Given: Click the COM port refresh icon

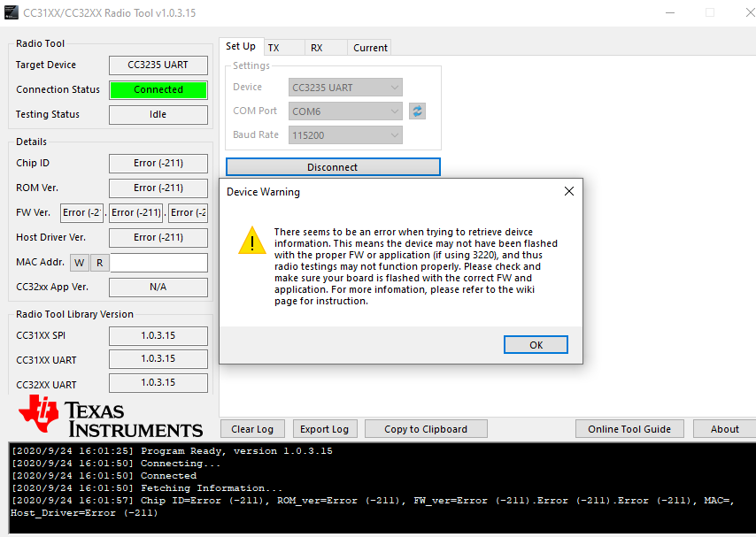Looking at the screenshot, I should (x=417, y=111).
